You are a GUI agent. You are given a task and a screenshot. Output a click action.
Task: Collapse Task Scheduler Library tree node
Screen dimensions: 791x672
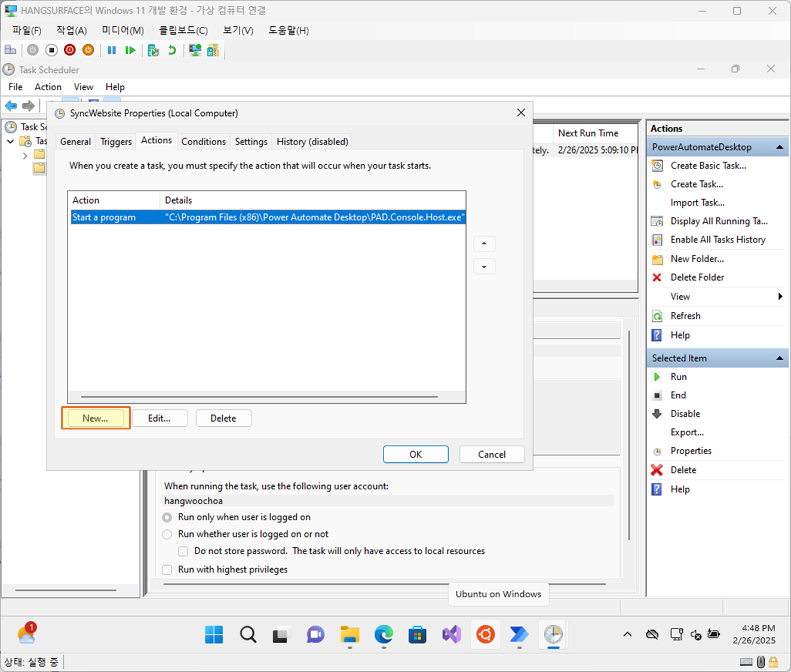coord(11,141)
